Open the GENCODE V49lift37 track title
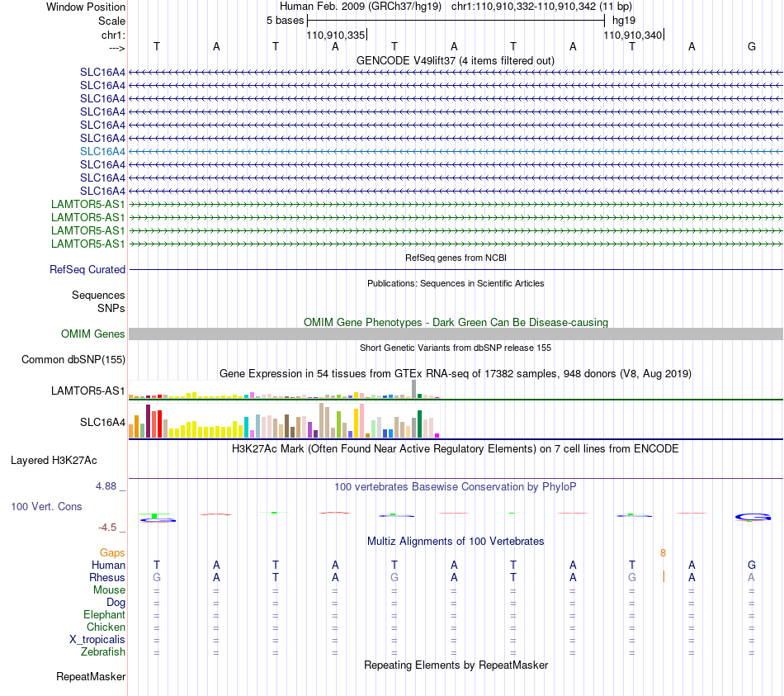 456,60
